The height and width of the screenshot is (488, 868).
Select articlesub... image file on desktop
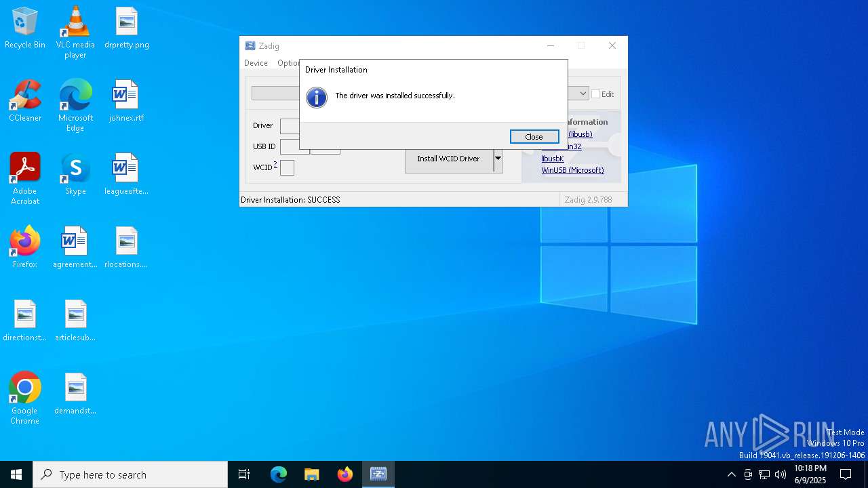75,321
